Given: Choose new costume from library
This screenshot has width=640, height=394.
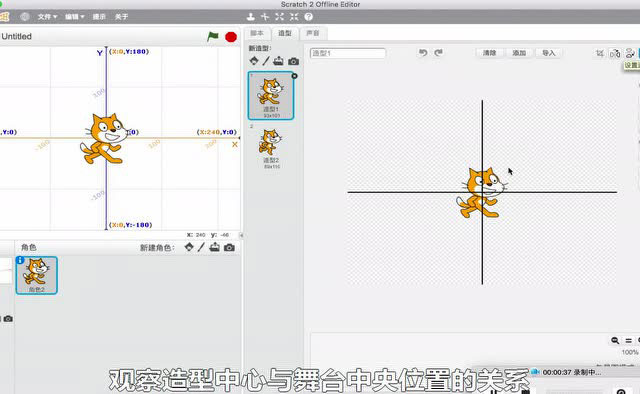Looking at the screenshot, I should (x=254, y=61).
